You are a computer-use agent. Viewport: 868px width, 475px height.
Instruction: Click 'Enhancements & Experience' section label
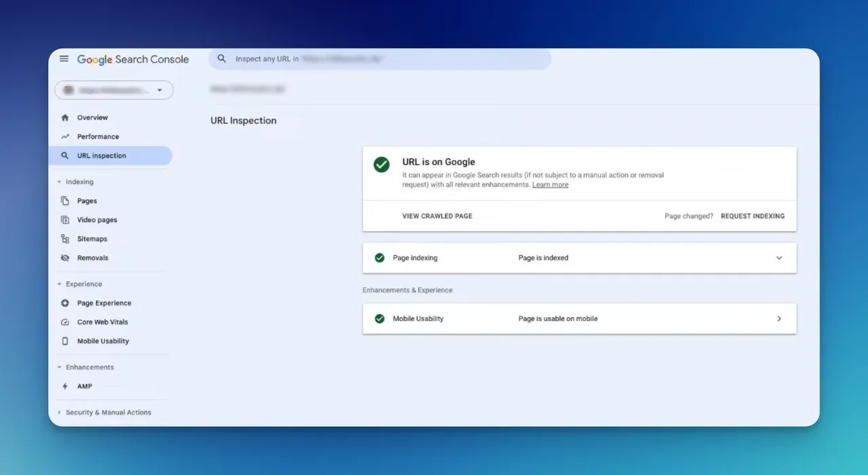[x=408, y=290]
